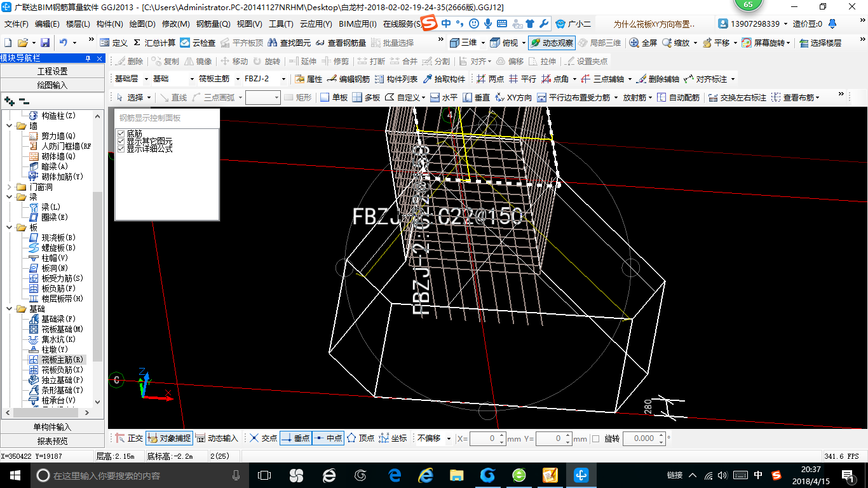Select 水平 horizontal placement tool
This screenshot has width=868, height=488.
[x=444, y=97]
